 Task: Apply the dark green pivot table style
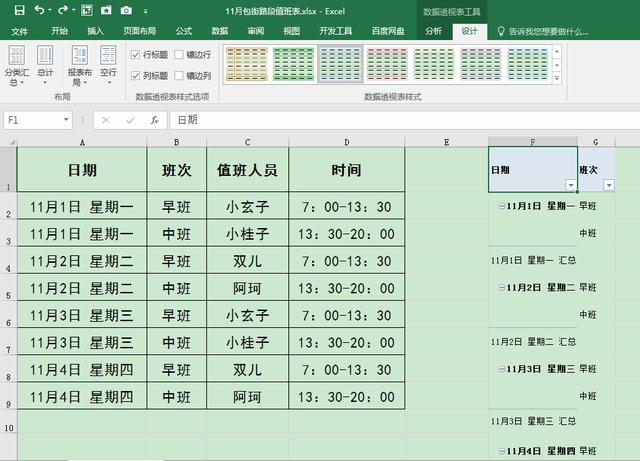[293, 64]
